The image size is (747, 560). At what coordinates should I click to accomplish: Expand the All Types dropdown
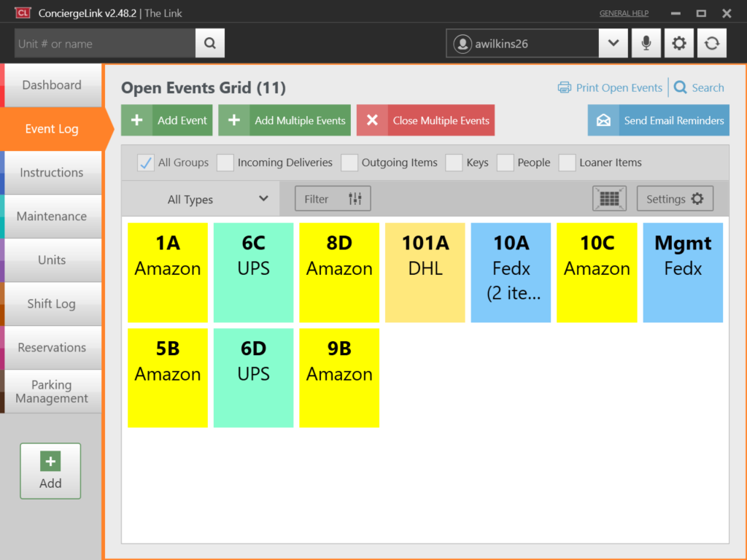(x=201, y=199)
